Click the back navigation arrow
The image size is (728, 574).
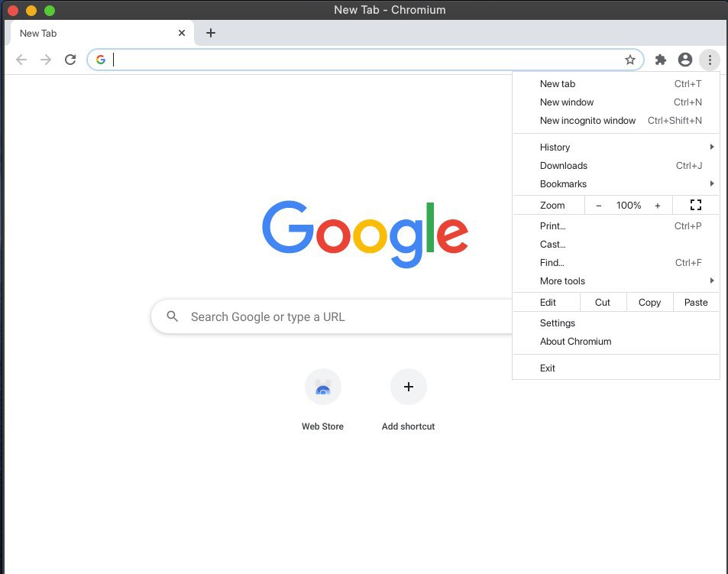click(21, 60)
